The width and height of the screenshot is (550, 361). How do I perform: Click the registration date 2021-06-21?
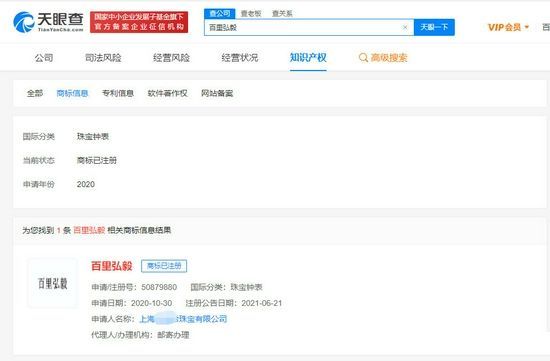coord(262,303)
